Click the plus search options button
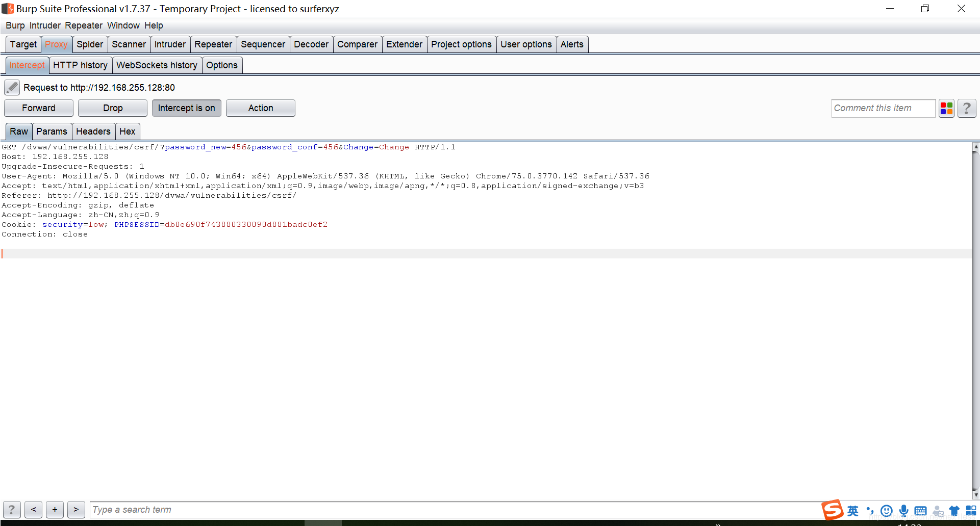 coord(55,510)
